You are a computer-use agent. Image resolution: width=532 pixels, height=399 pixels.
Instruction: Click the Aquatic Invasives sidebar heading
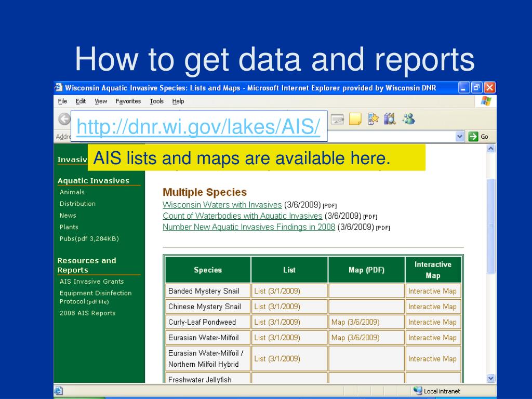94,180
